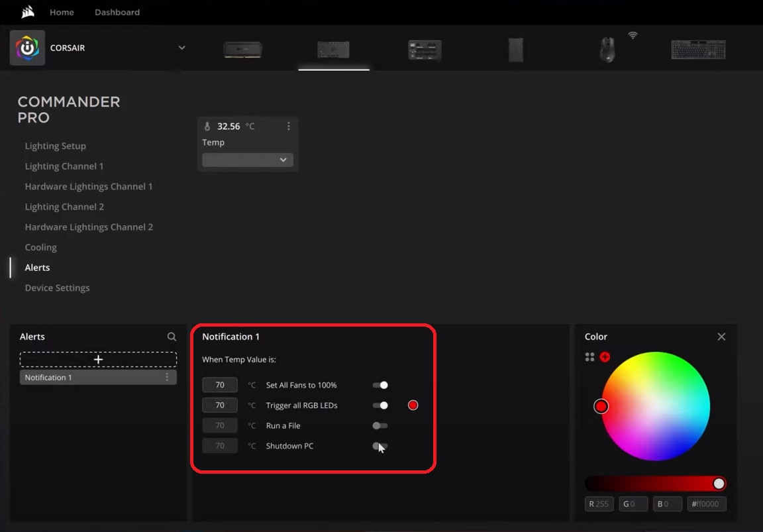
Task: Select Lighting Channel 1 in sidebar
Action: [x=64, y=166]
